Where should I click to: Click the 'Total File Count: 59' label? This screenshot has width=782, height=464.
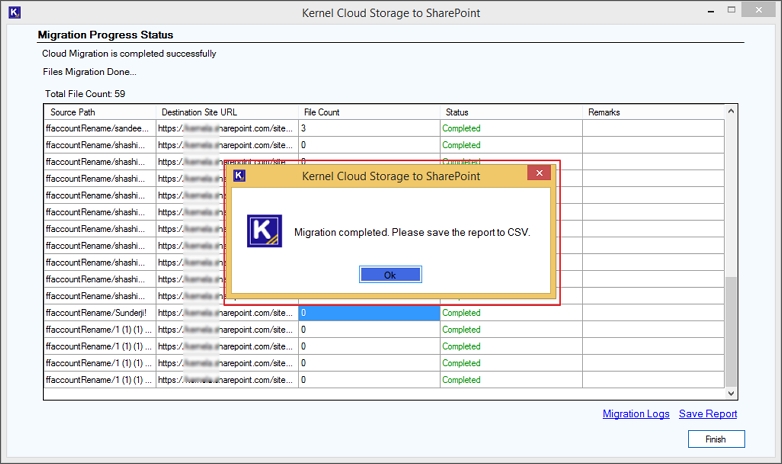pos(85,94)
